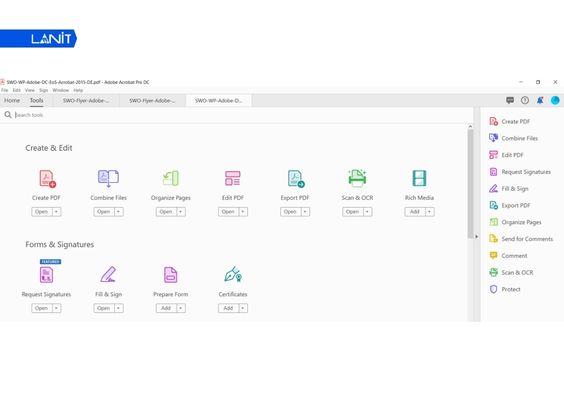Viewport: 564px width, 400px height.
Task: Expand dropdown arrow under Organize Pages
Action: pyautogui.click(x=181, y=212)
